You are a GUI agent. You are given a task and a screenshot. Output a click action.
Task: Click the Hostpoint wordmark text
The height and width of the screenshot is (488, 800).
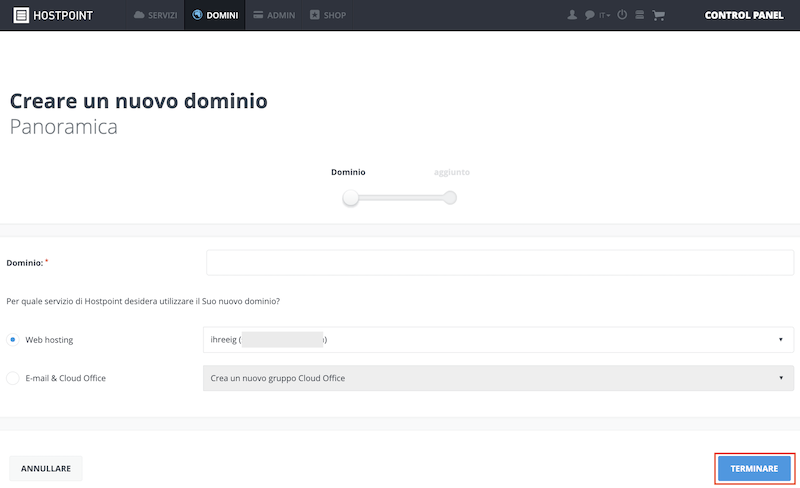(x=63, y=15)
